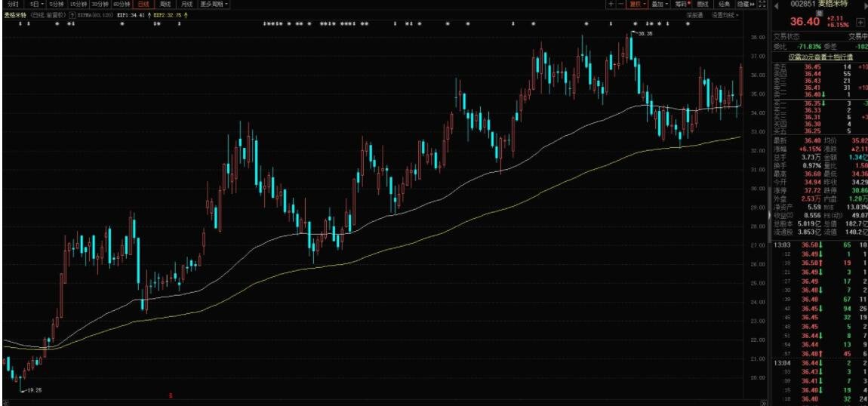Click the 麦格米特 chart title label
The image size is (868, 406).
pos(15,15)
